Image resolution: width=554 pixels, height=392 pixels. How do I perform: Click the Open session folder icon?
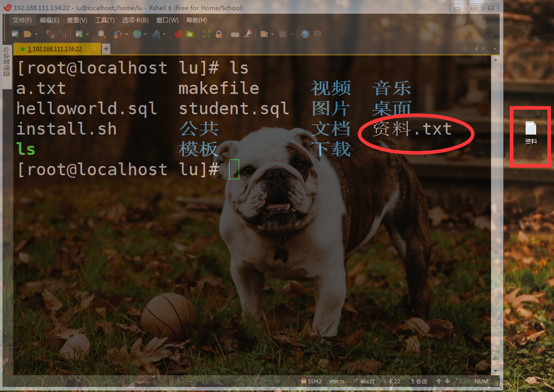[27, 34]
